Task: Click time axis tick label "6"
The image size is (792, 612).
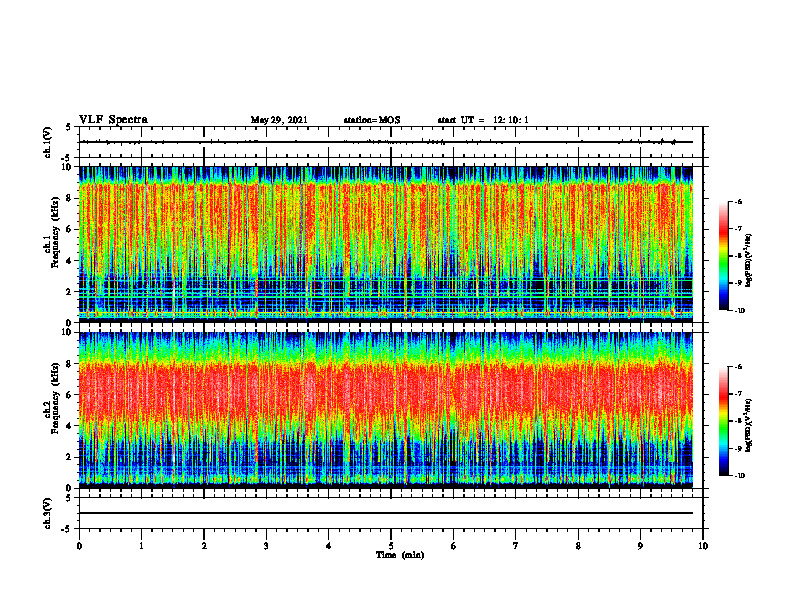Action: pos(454,546)
